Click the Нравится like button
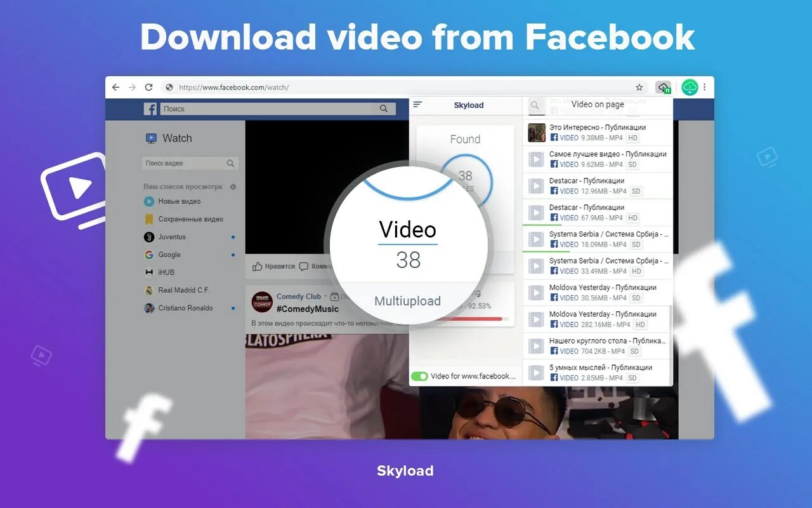Image resolution: width=812 pixels, height=508 pixels. point(273,267)
